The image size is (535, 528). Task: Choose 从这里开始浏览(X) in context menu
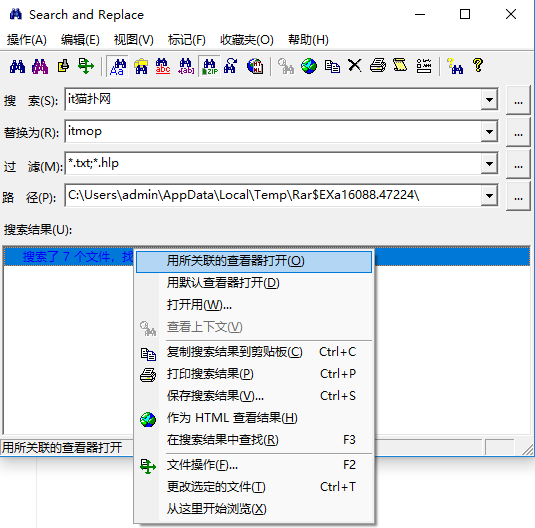pyautogui.click(x=254, y=509)
